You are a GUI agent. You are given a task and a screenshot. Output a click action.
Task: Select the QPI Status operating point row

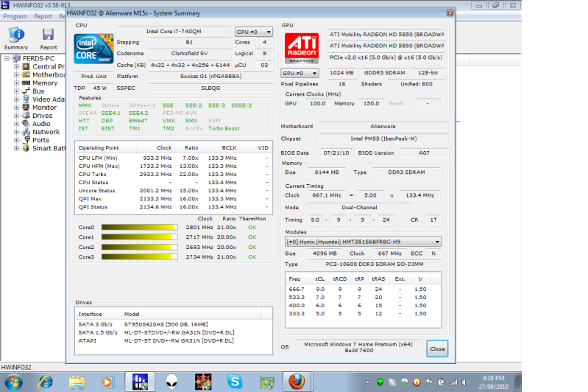(174, 207)
